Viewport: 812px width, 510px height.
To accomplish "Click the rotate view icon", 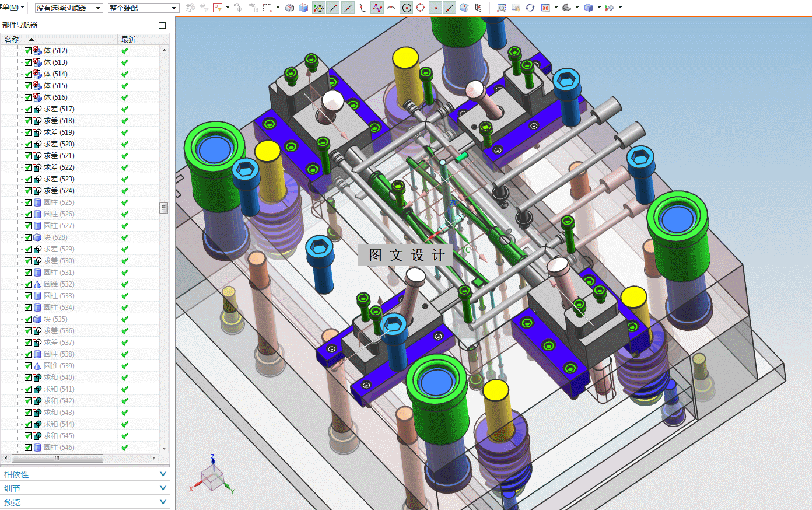I will pyautogui.click(x=530, y=8).
